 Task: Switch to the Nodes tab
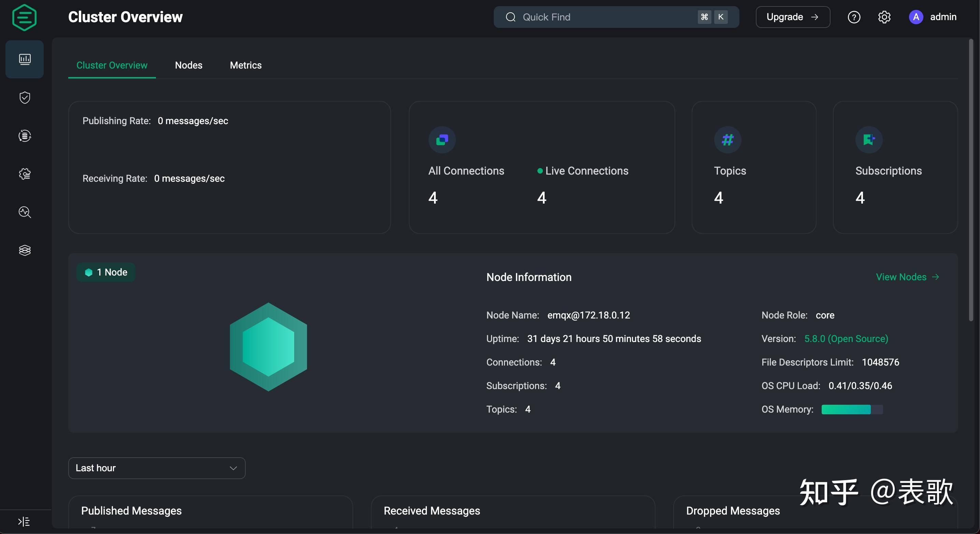(x=189, y=65)
